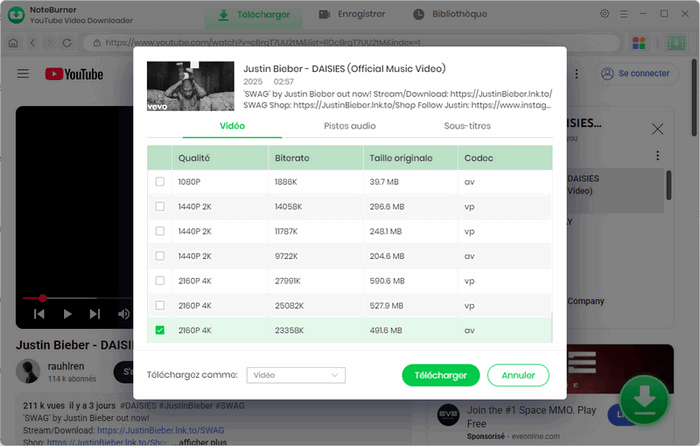Check the 2160P 4K 25082K row
700x446 pixels.
[x=160, y=305]
